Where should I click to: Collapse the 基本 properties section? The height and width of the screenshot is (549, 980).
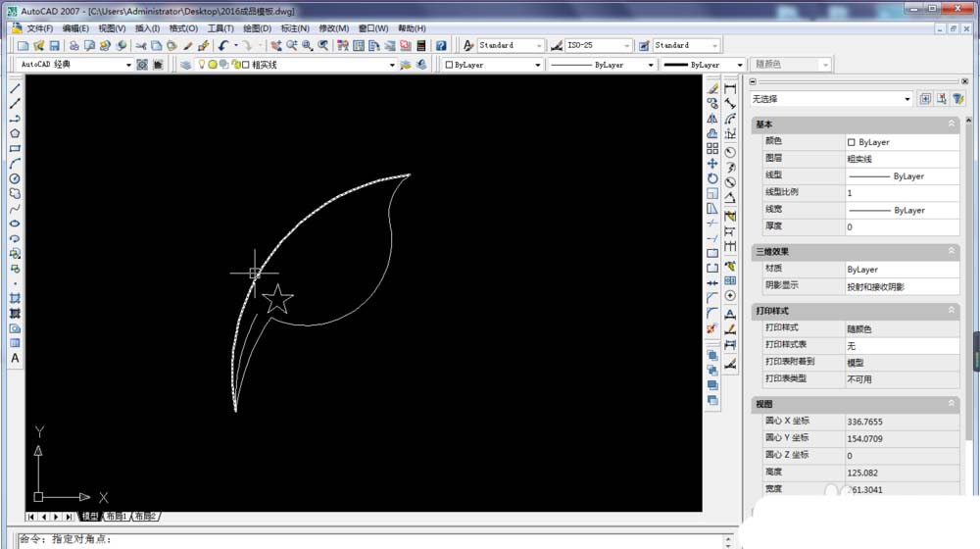click(951, 125)
